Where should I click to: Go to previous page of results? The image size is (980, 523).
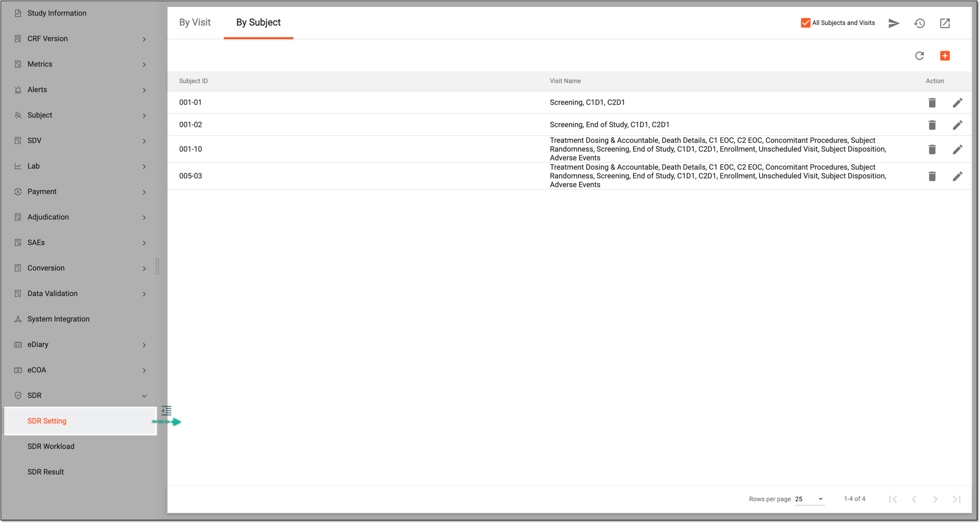(914, 499)
